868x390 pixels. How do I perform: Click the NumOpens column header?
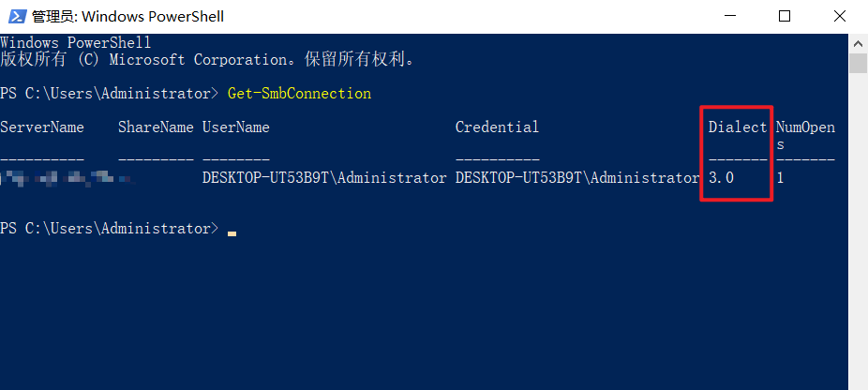805,136
